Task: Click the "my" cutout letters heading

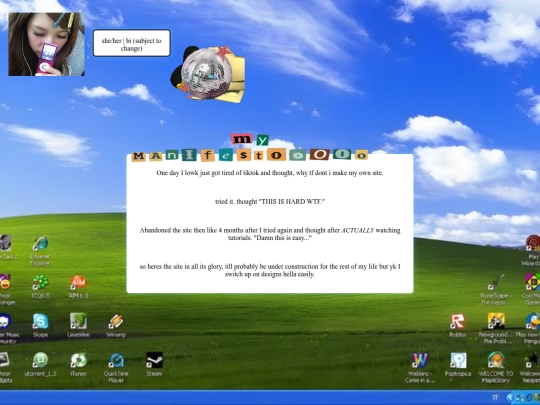Action: coord(249,139)
